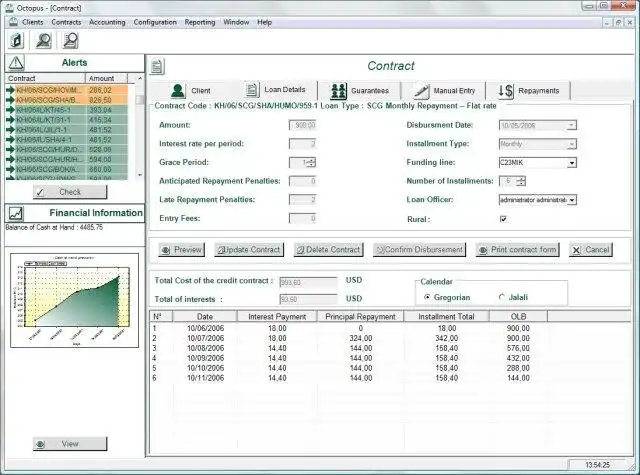The height and width of the screenshot is (475, 640).
Task: Click the Print contract form button
Action: 518,250
